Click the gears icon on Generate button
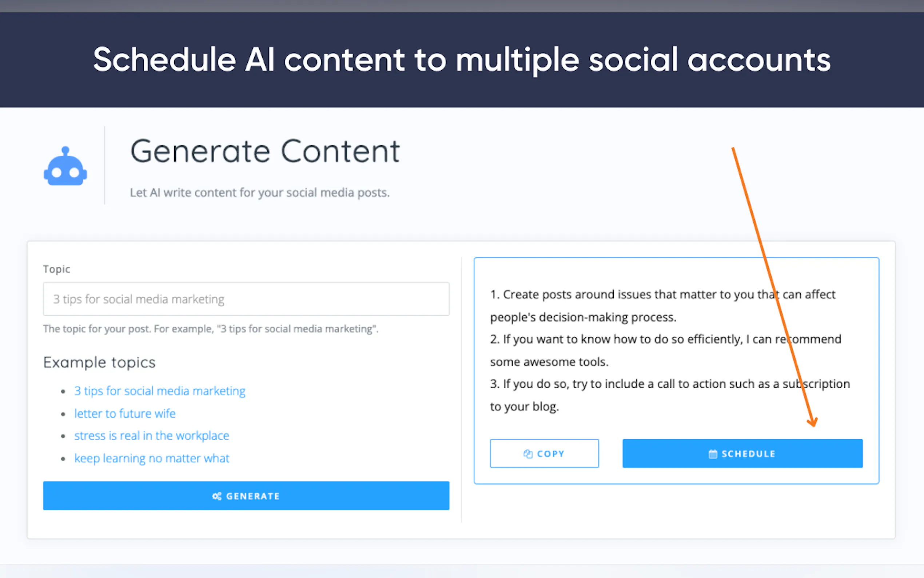The height and width of the screenshot is (578, 924). (216, 496)
